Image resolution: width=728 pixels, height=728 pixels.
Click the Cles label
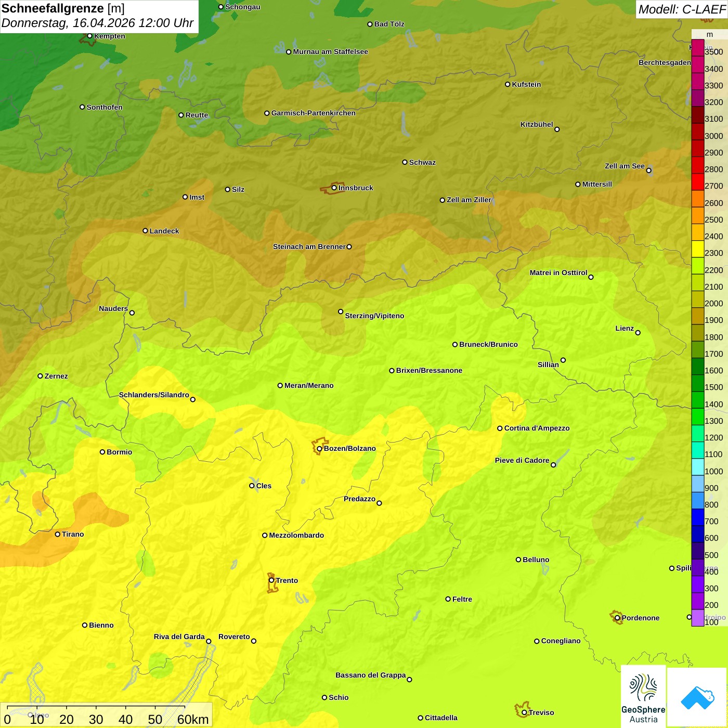(264, 486)
